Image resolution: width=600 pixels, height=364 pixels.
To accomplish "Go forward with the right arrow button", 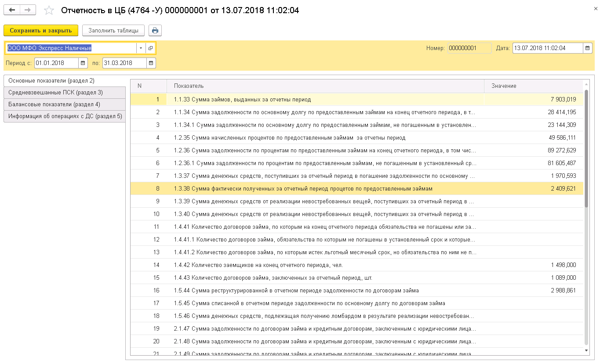I will [x=28, y=10].
